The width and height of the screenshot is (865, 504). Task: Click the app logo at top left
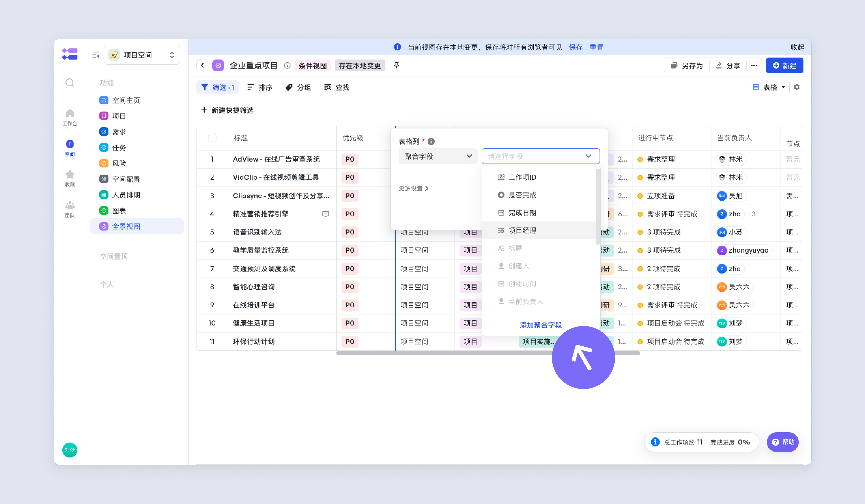[x=70, y=54]
